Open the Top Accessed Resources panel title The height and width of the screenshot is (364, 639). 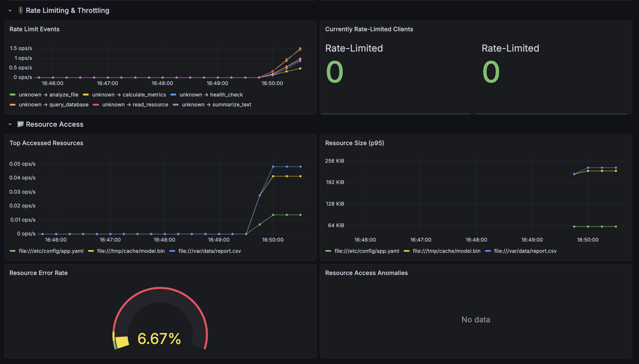click(46, 143)
